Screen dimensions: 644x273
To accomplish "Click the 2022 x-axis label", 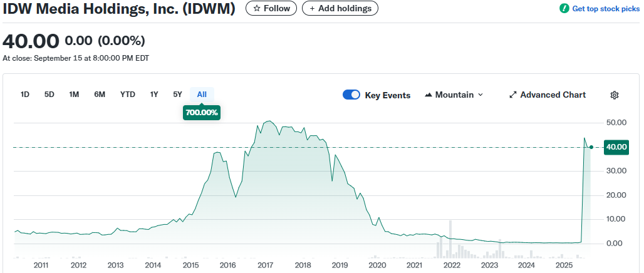I will (x=452, y=265).
